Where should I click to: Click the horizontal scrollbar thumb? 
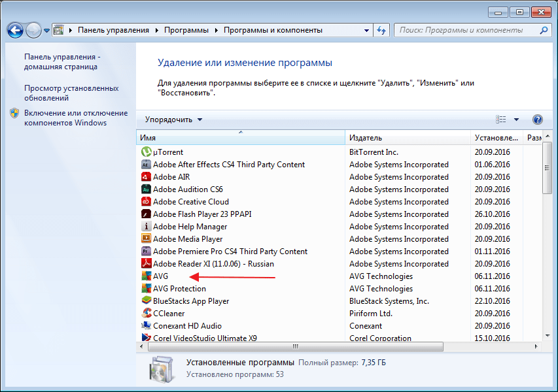296,346
